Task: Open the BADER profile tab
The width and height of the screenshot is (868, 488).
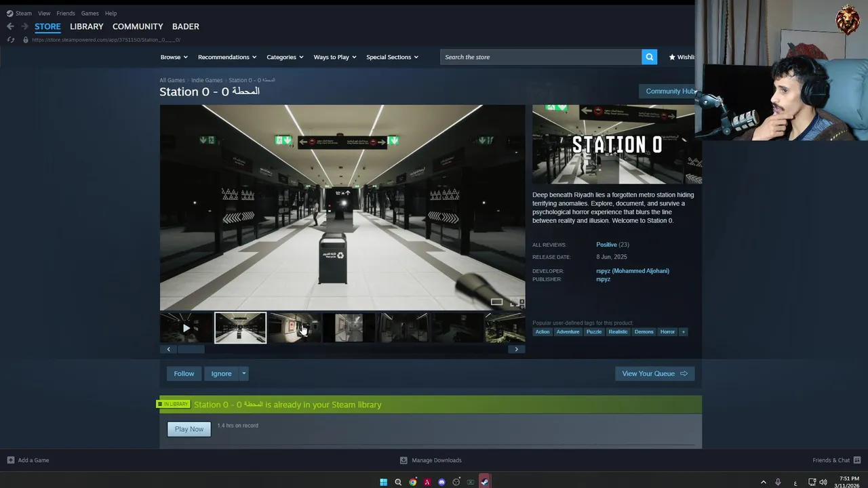Action: tap(186, 26)
